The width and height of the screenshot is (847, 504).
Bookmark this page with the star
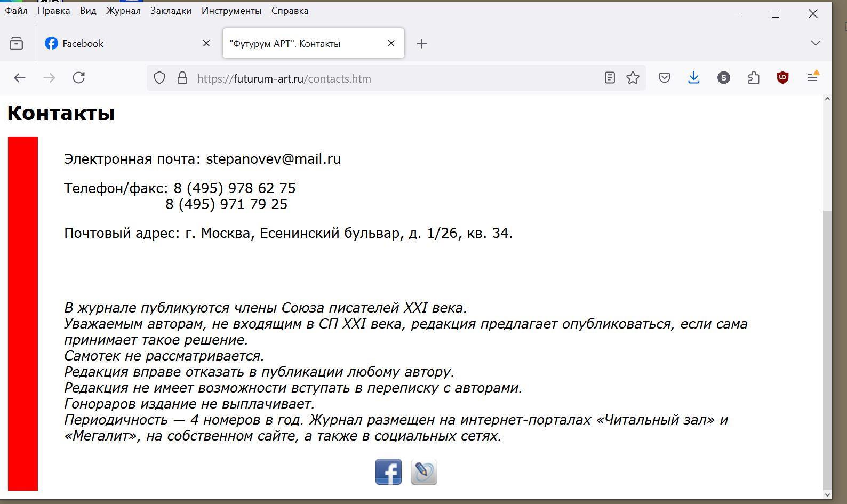[633, 78]
